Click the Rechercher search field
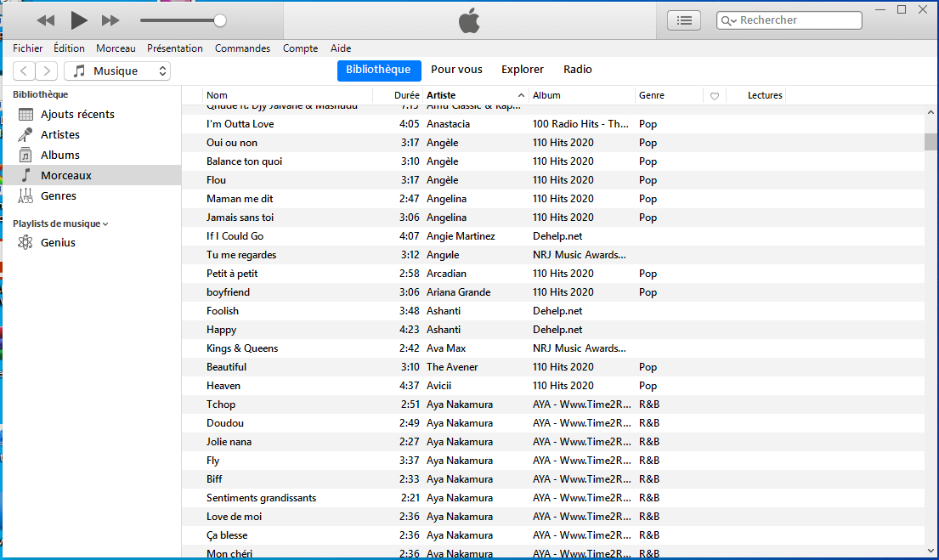Image resolution: width=939 pixels, height=560 pixels. tap(789, 20)
